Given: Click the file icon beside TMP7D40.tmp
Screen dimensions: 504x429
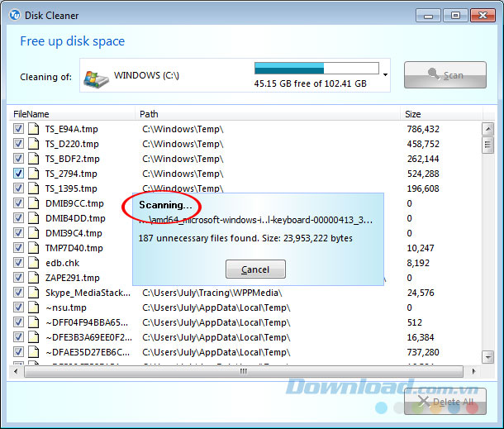Looking at the screenshot, I should pyautogui.click(x=34, y=248).
